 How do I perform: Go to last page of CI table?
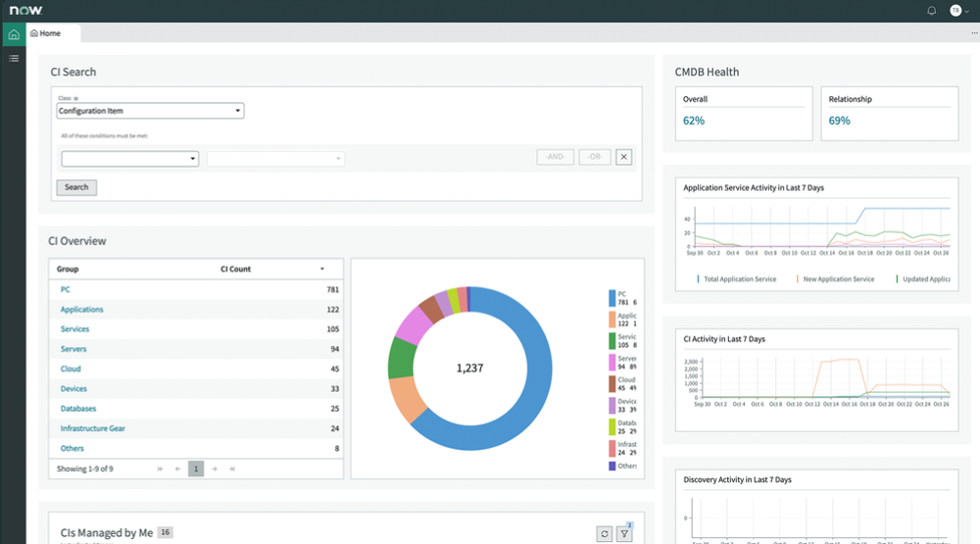pyautogui.click(x=232, y=469)
